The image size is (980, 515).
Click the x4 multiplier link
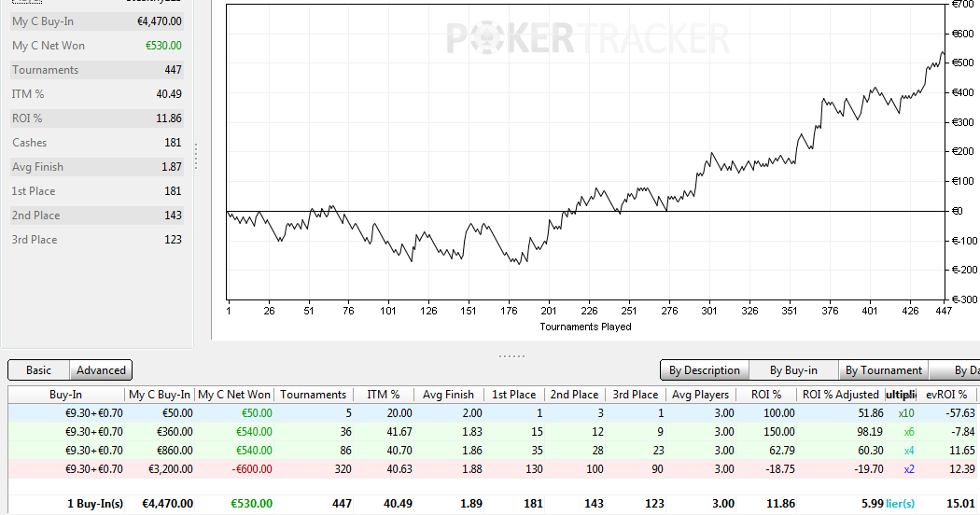point(909,451)
